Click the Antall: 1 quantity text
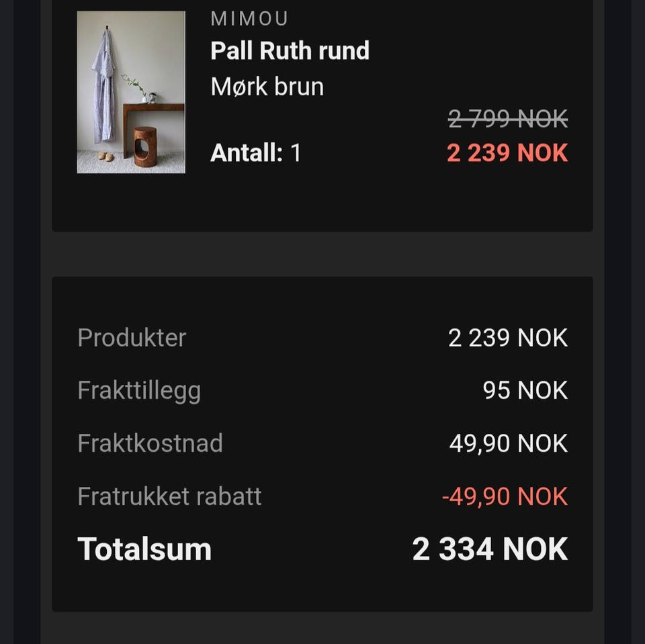Viewport: 645px width, 644px height. point(255,153)
